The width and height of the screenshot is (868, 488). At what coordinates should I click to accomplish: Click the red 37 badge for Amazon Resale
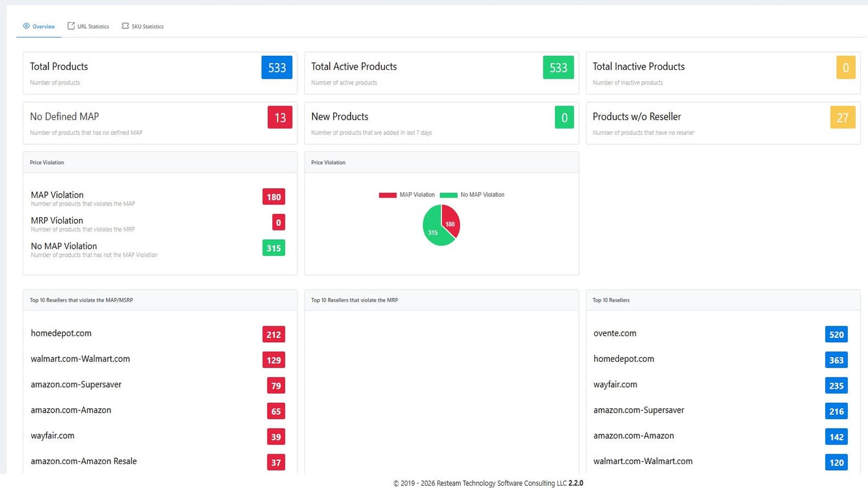click(276, 463)
